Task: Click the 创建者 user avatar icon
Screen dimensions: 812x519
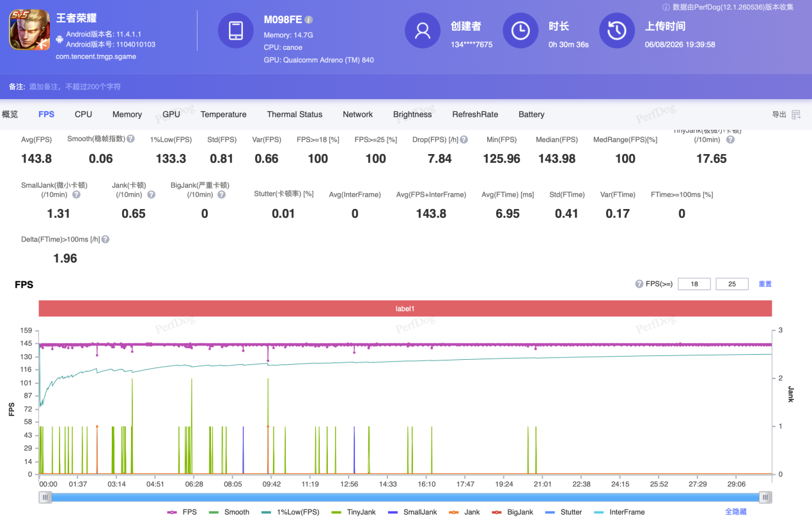Action: point(423,31)
